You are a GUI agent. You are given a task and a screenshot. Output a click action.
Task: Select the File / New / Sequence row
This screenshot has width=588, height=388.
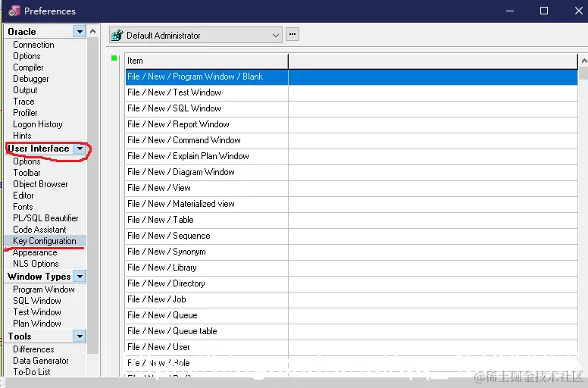[352, 236]
